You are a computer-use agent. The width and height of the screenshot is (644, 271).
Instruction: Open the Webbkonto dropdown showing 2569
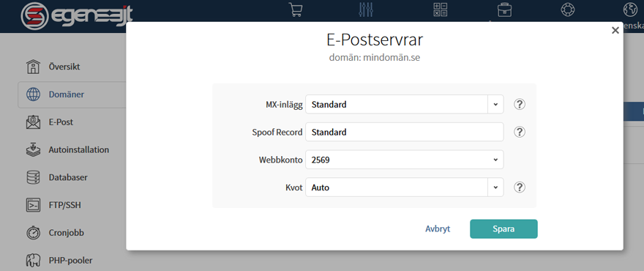[405, 160]
